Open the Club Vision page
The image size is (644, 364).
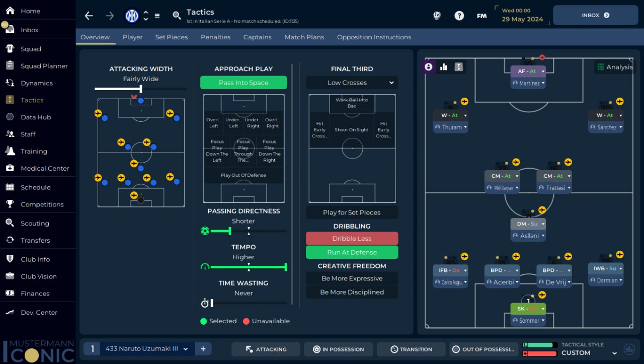coord(38,276)
